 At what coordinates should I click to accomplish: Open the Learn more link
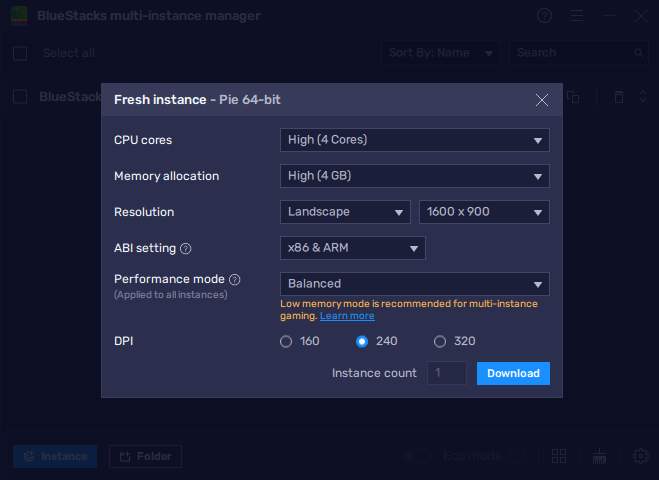(347, 316)
